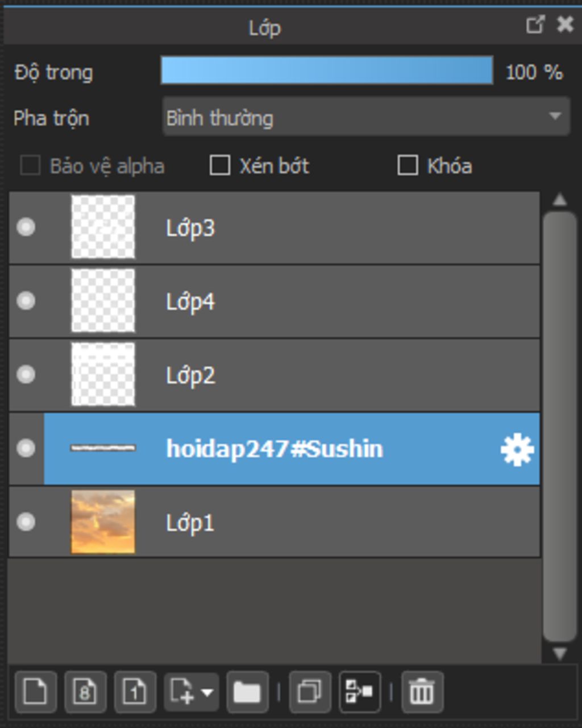
Task: Hide the Lớp3 layer visibility dot
Action: [x=26, y=227]
